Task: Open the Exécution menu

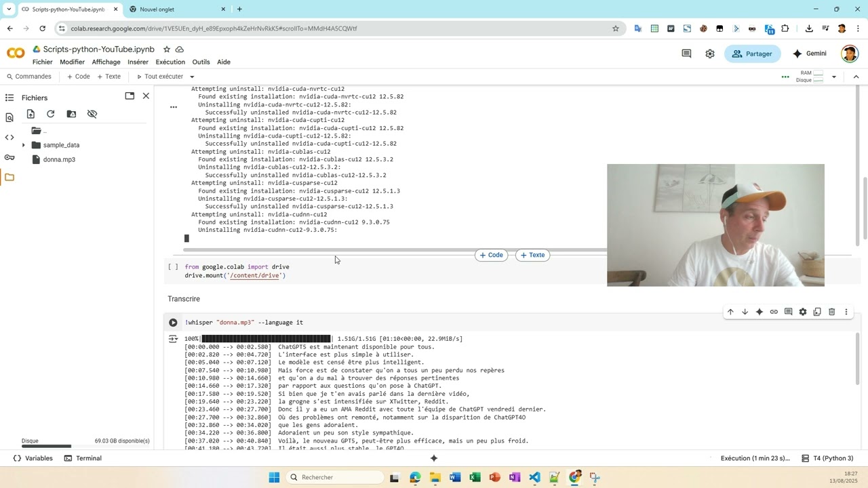Action: pos(170,62)
